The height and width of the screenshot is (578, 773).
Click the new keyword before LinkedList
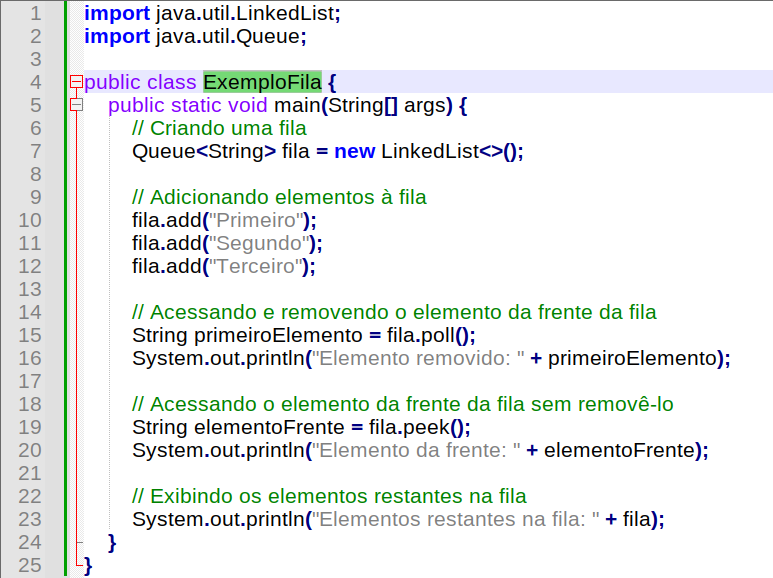pyautogui.click(x=354, y=151)
